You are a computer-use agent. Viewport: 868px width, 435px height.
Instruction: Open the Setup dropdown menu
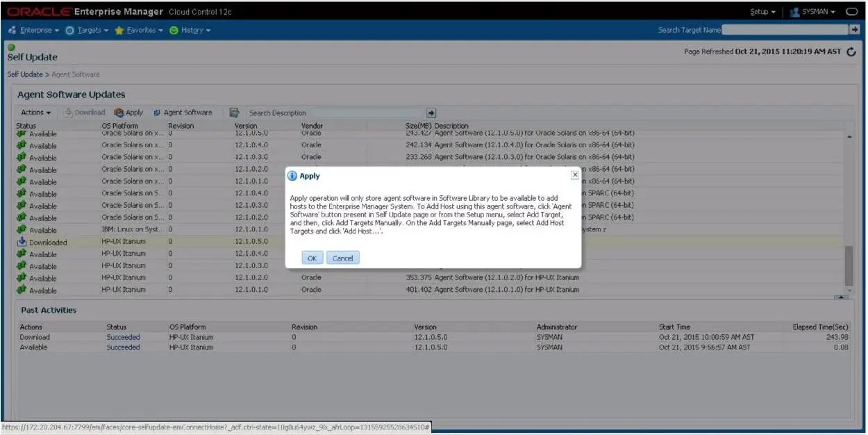762,12
